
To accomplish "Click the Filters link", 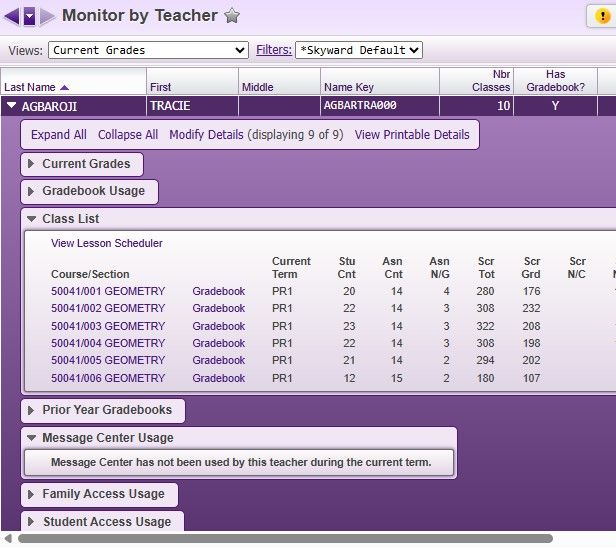I will pyautogui.click(x=274, y=50).
